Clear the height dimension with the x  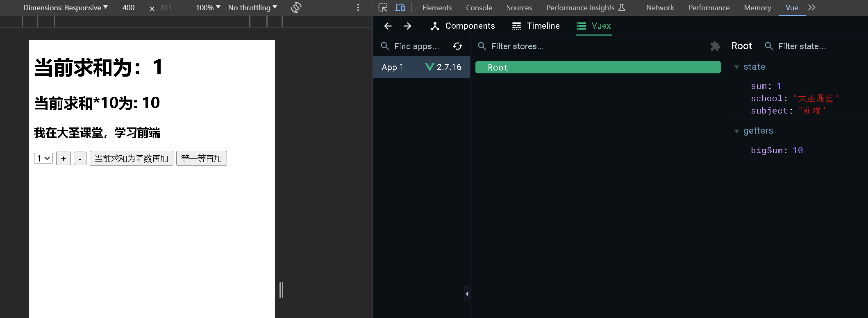(x=152, y=8)
